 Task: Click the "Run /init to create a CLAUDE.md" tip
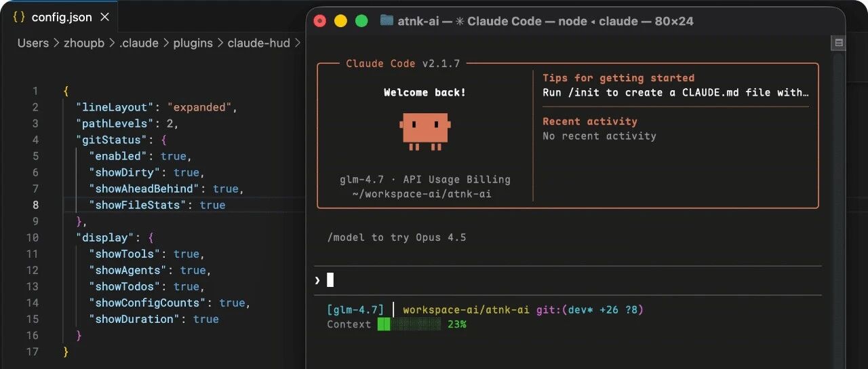coord(676,92)
